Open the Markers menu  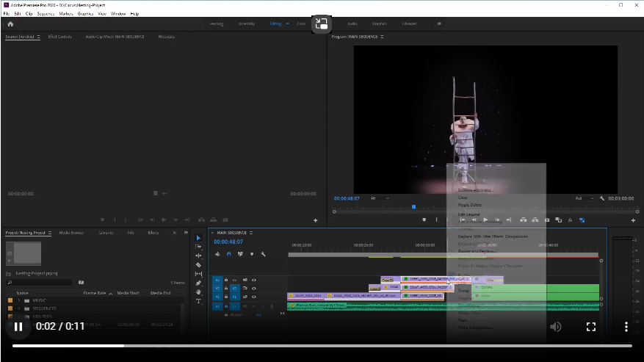tap(65, 14)
